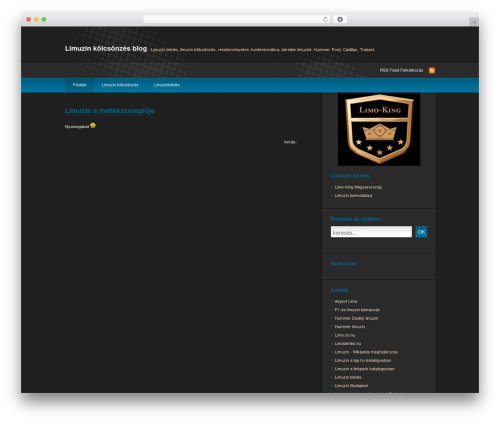The image size is (500, 423).
Task: Click the Limuzin bemutatása link
Action: 353,196
